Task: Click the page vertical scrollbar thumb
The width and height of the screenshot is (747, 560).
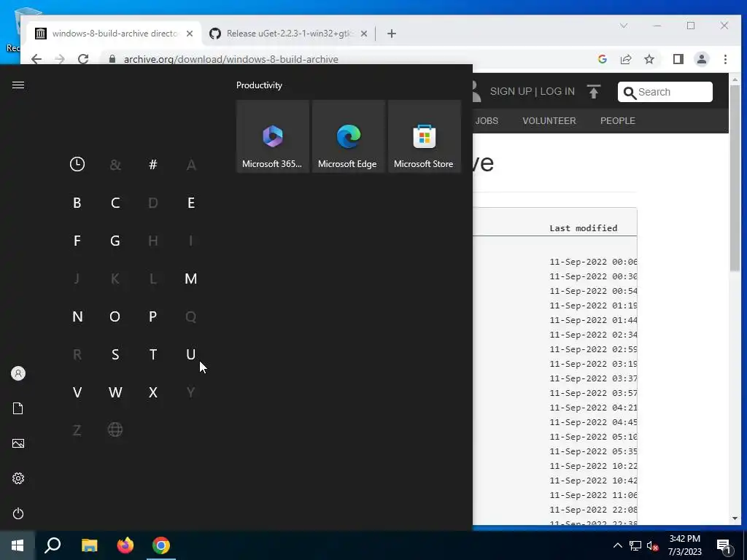Action: 735,179
